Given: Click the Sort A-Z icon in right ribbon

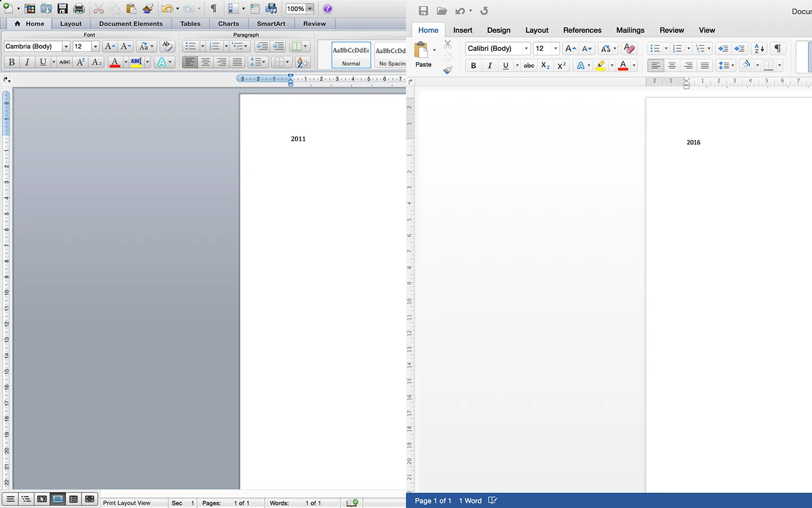Looking at the screenshot, I should (759, 49).
